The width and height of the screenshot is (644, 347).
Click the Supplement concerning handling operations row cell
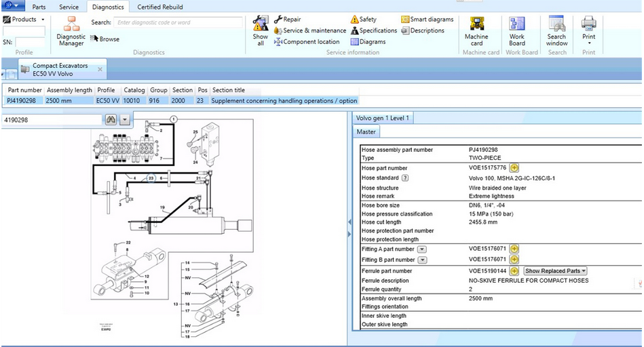(x=284, y=100)
